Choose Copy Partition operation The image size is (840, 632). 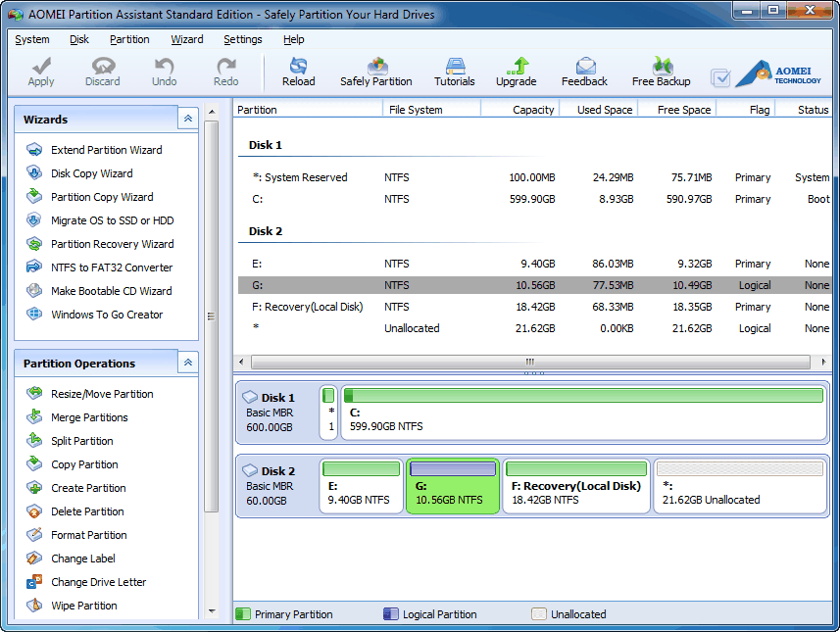pos(73,464)
